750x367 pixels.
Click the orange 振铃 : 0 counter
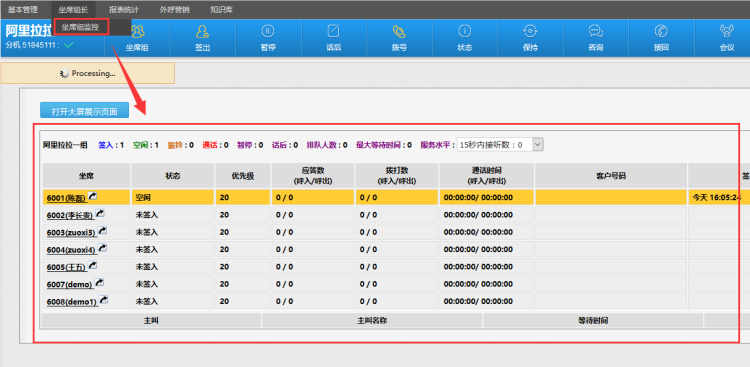pos(181,145)
